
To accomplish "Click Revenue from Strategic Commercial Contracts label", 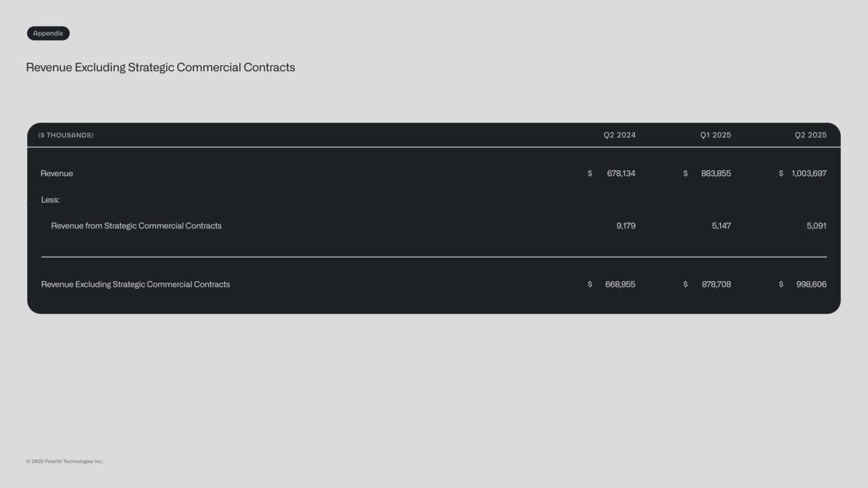I will tap(136, 226).
